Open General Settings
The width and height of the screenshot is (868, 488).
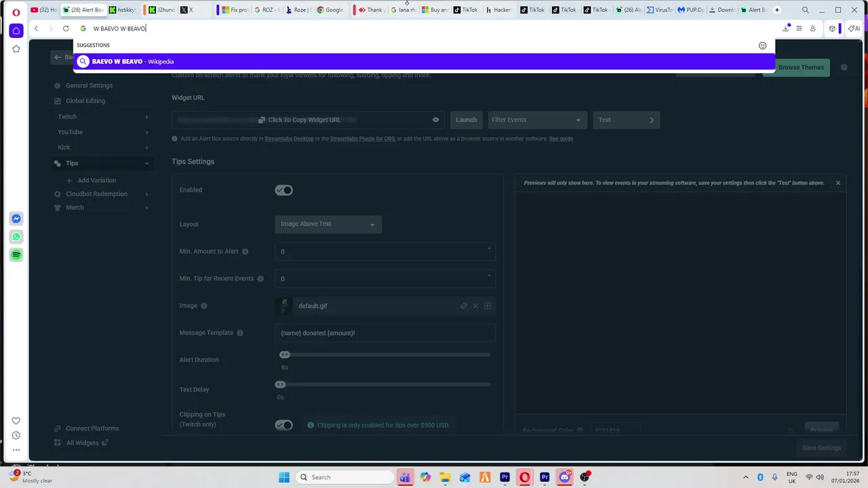point(89,85)
